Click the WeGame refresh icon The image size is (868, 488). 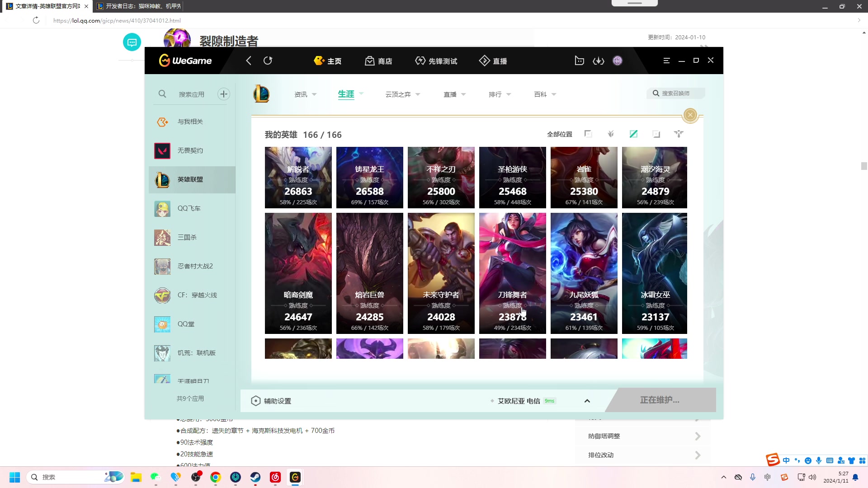(268, 61)
